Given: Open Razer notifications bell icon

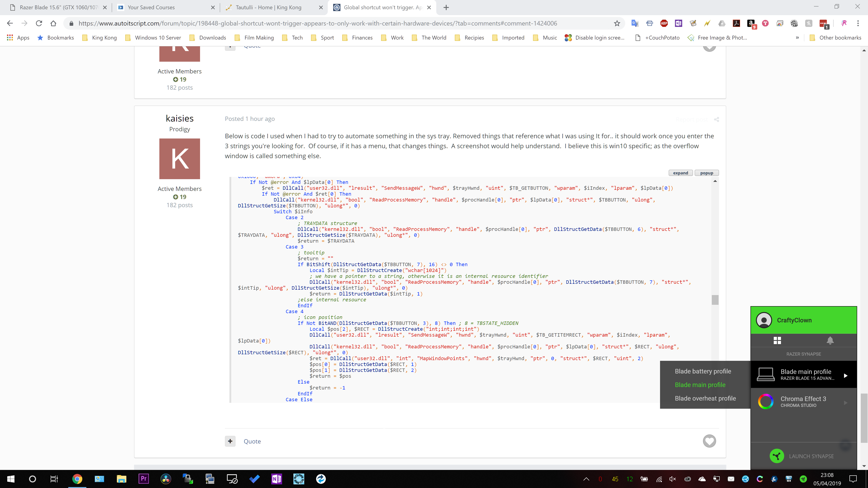Looking at the screenshot, I should [x=830, y=340].
